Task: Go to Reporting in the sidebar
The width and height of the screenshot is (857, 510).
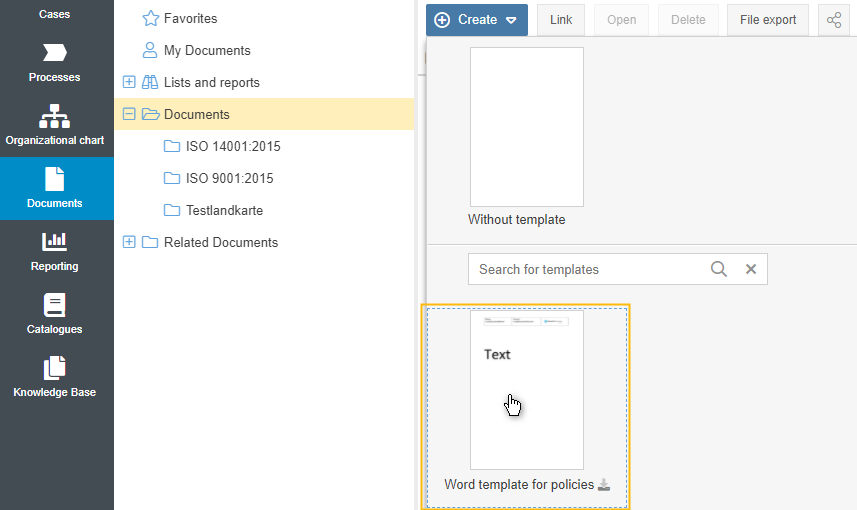Action: [55, 251]
